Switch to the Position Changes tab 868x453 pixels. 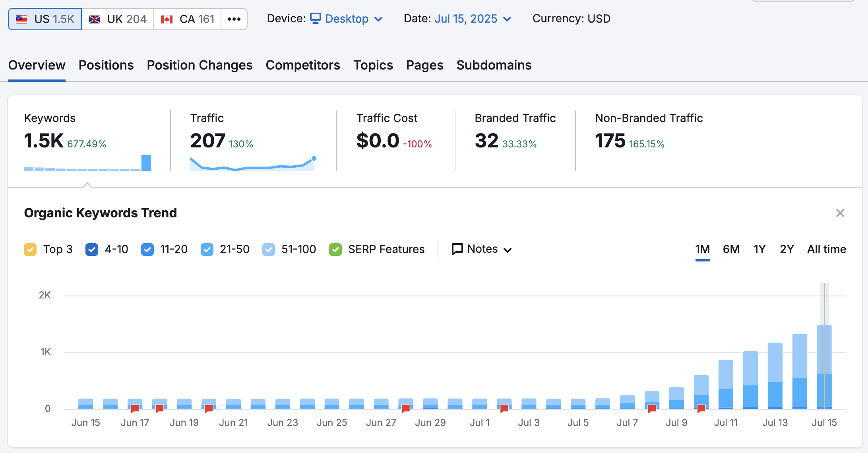click(200, 65)
